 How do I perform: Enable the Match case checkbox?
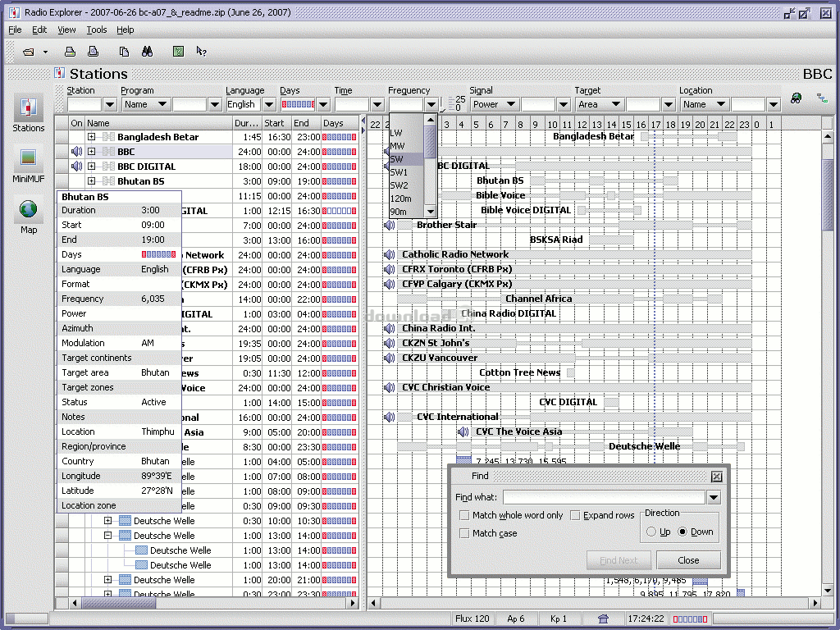(x=464, y=533)
